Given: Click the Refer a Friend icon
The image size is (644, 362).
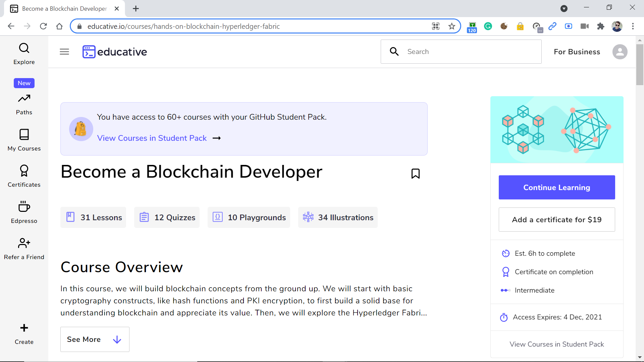Looking at the screenshot, I should pos(24,243).
